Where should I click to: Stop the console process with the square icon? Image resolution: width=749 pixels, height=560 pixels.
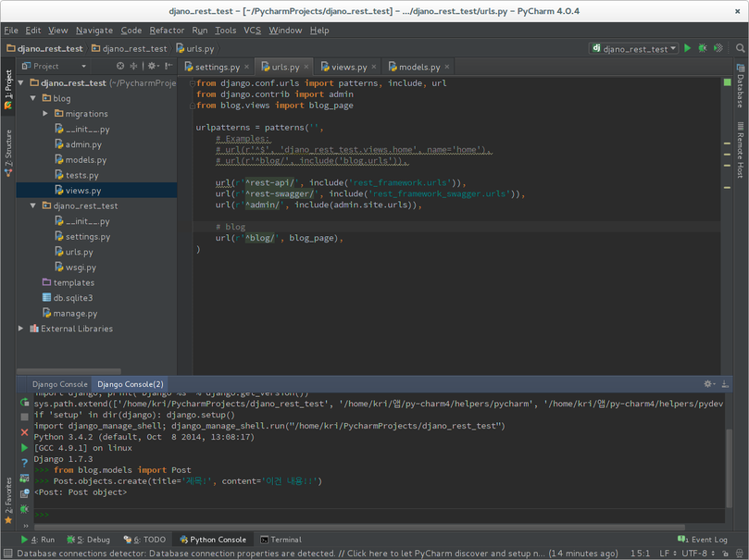point(24,417)
